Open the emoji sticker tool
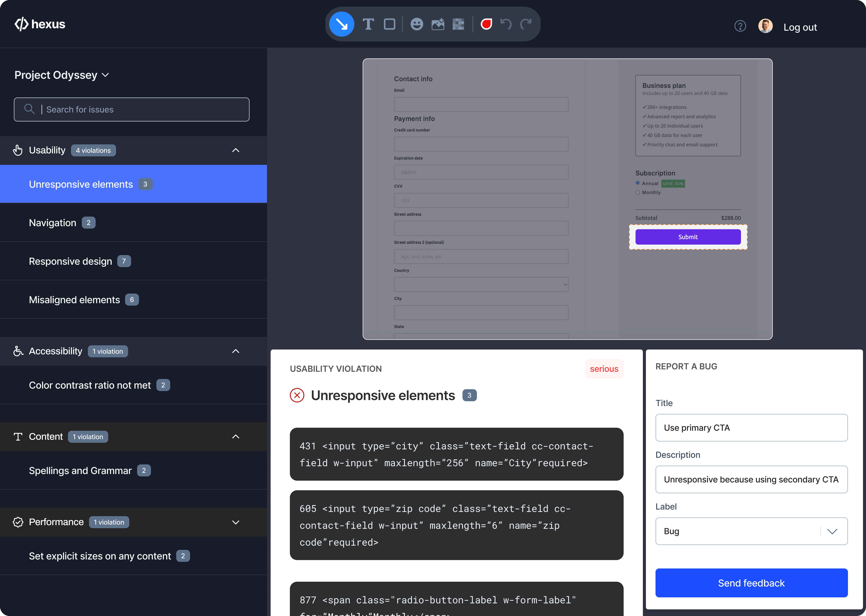This screenshot has height=616, width=866. [417, 24]
